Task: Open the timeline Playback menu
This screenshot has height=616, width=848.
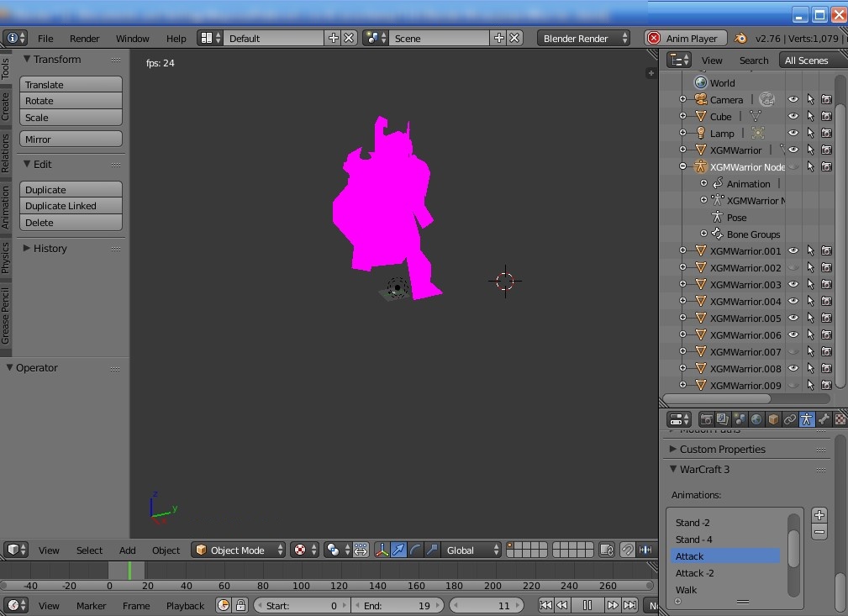Action: point(185,606)
